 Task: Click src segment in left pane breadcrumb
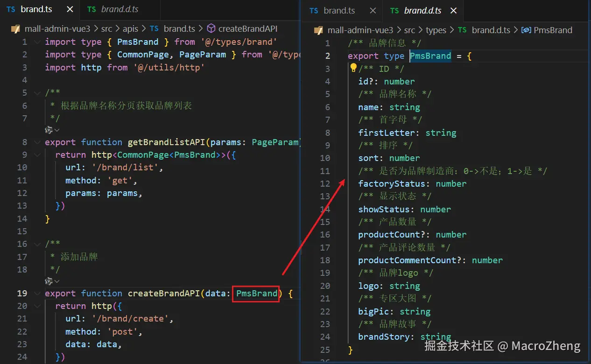click(x=106, y=29)
